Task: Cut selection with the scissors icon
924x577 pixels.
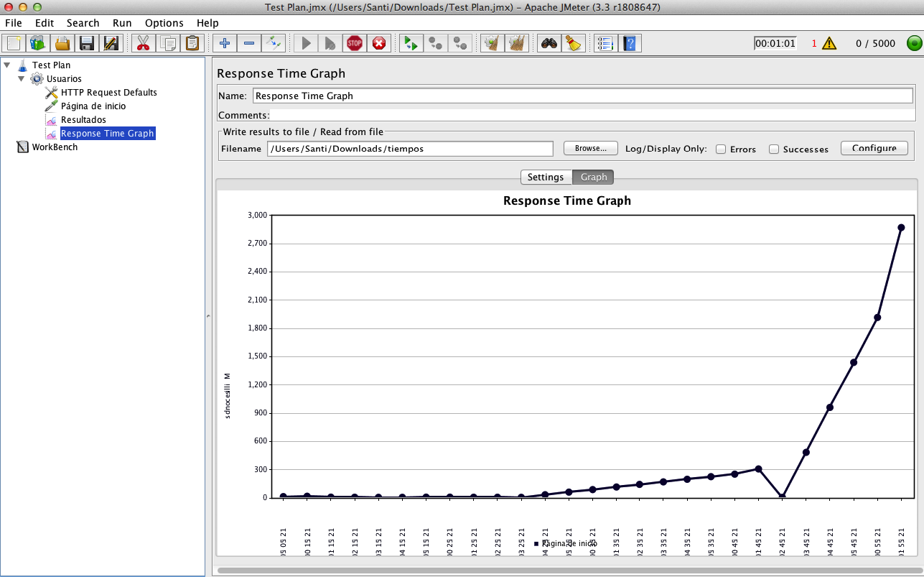Action: [x=143, y=43]
